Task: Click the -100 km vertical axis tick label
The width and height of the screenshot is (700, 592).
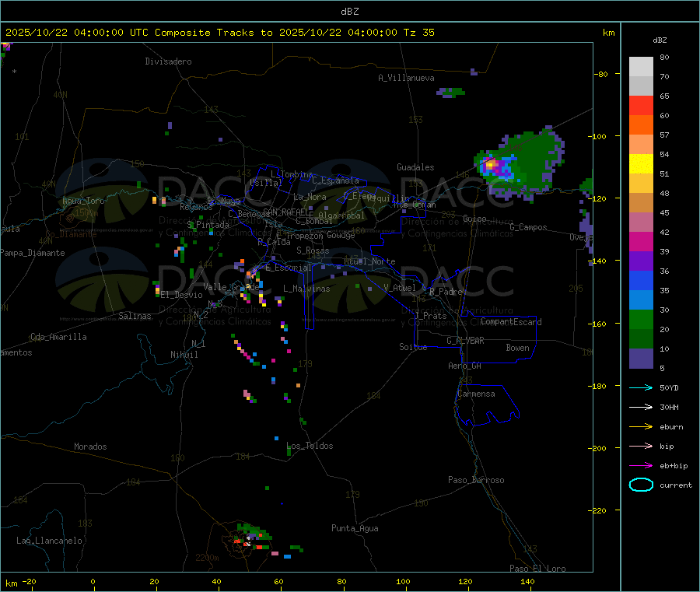Action: [597, 136]
